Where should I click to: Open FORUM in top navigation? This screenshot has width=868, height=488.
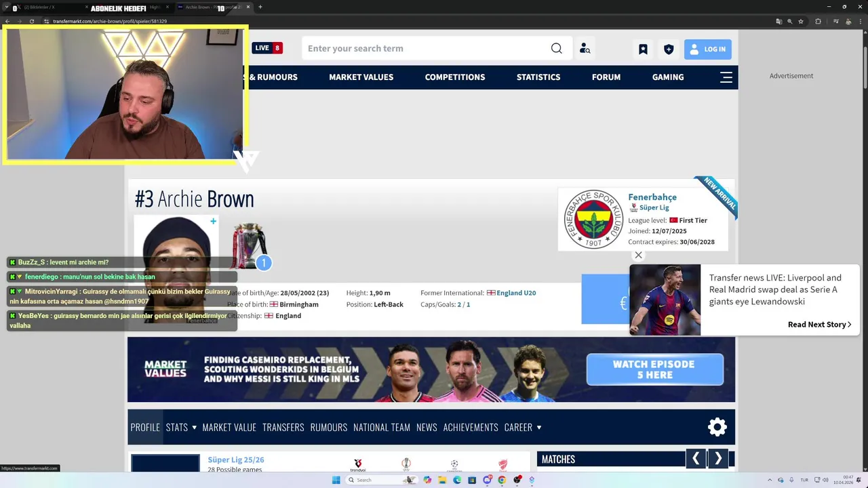[x=606, y=77]
